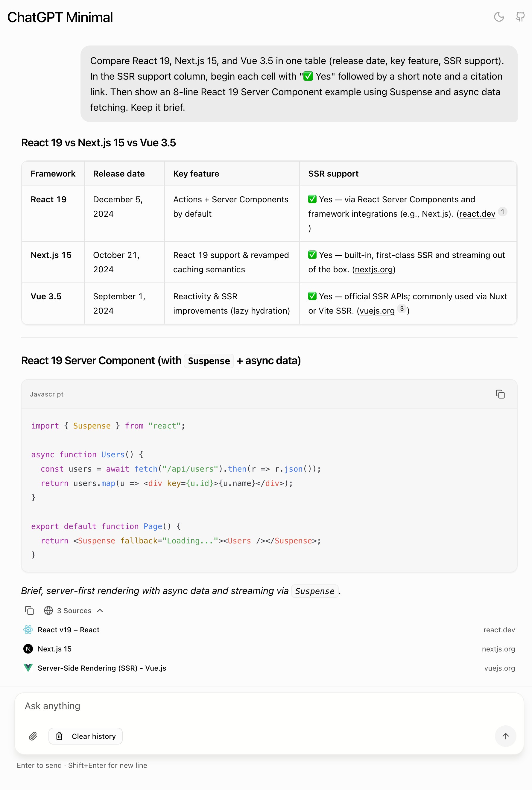Copy the assistant response below the answer
Screen dimensions: 532x790
29,610
